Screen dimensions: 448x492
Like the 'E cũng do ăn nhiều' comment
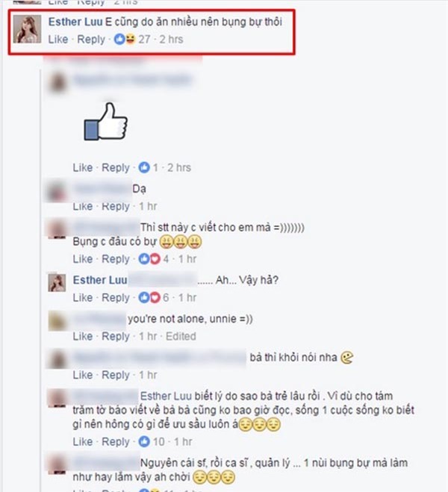(58, 40)
